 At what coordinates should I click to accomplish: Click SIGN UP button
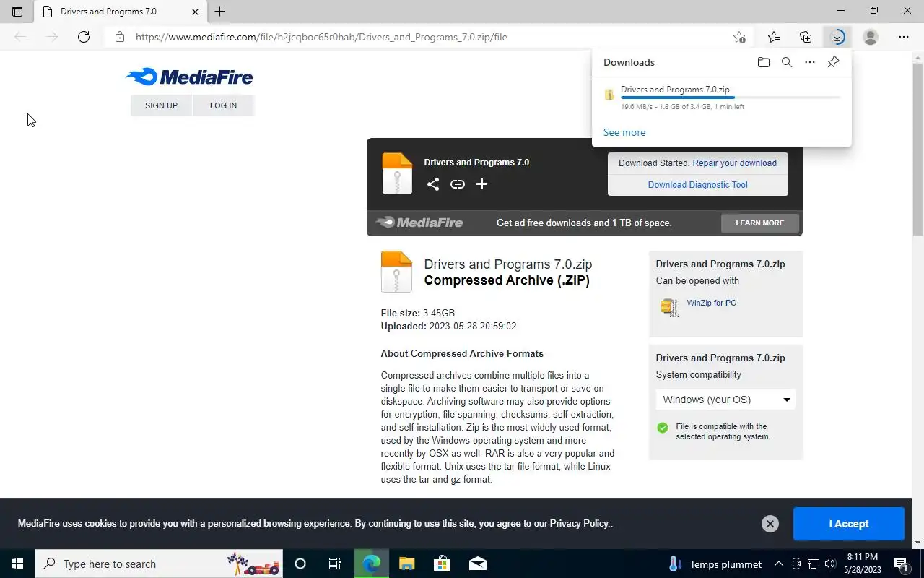(x=161, y=105)
